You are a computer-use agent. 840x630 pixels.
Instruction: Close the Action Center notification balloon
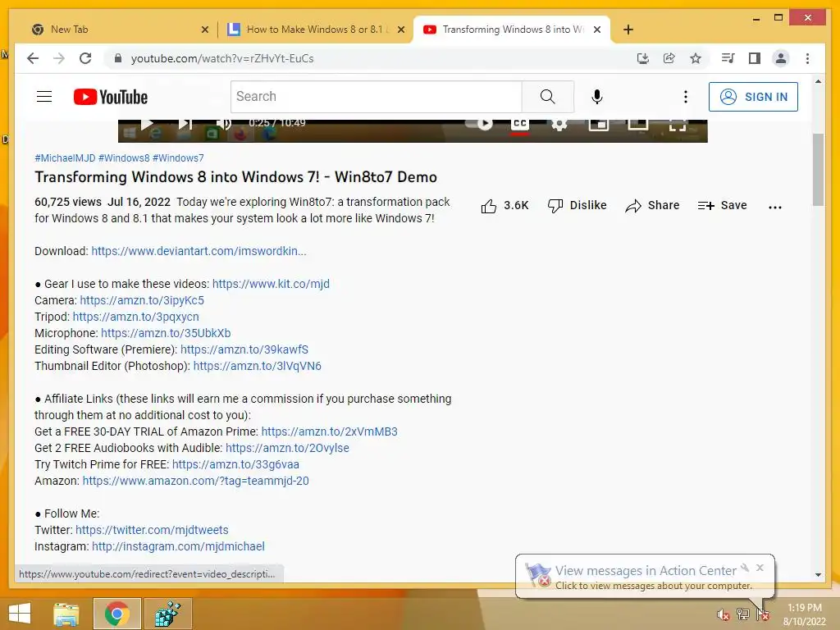click(x=760, y=568)
